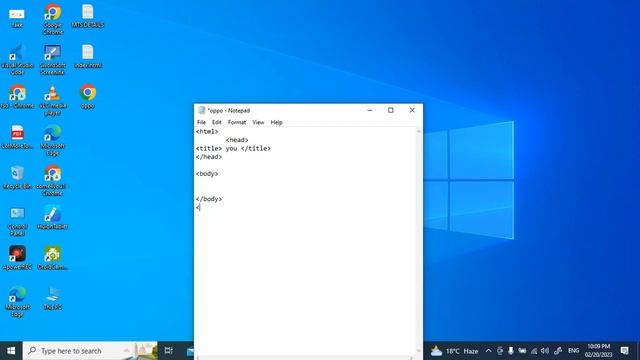Open the taskbar clock showing 10:09 PM
This screenshot has width=640, height=360.
(598, 351)
